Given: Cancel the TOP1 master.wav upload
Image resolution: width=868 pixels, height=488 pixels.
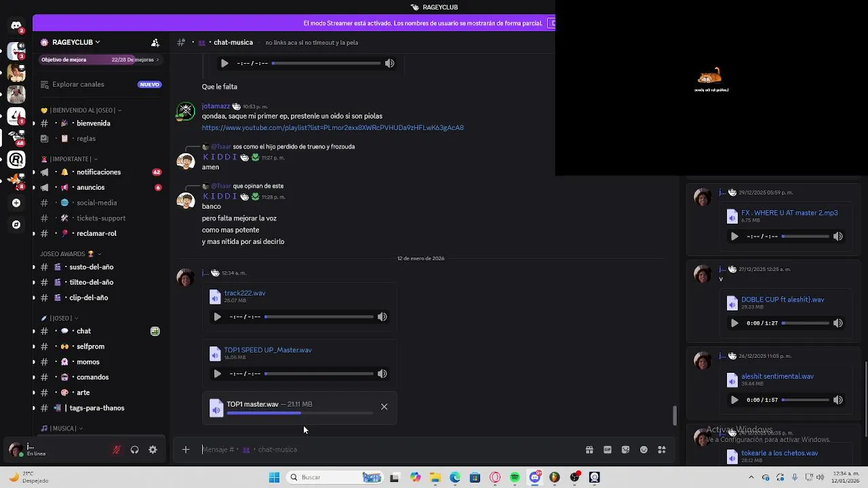Looking at the screenshot, I should [x=384, y=407].
